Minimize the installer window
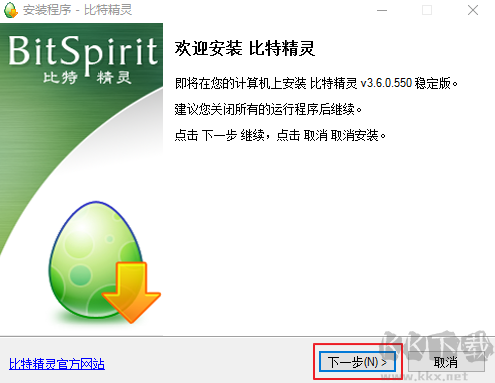This screenshot has width=495, height=383. click(382, 10)
